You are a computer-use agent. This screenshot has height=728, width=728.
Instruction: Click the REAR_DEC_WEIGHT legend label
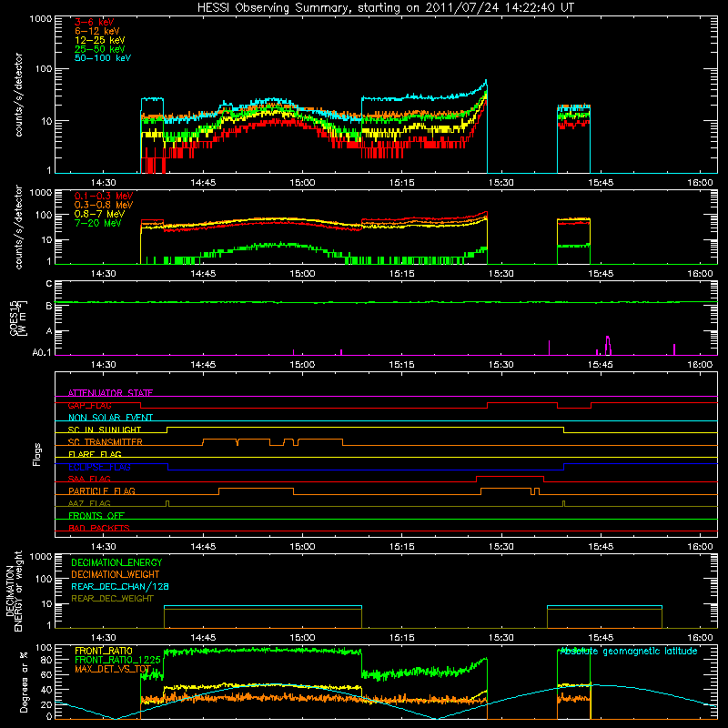(x=112, y=599)
